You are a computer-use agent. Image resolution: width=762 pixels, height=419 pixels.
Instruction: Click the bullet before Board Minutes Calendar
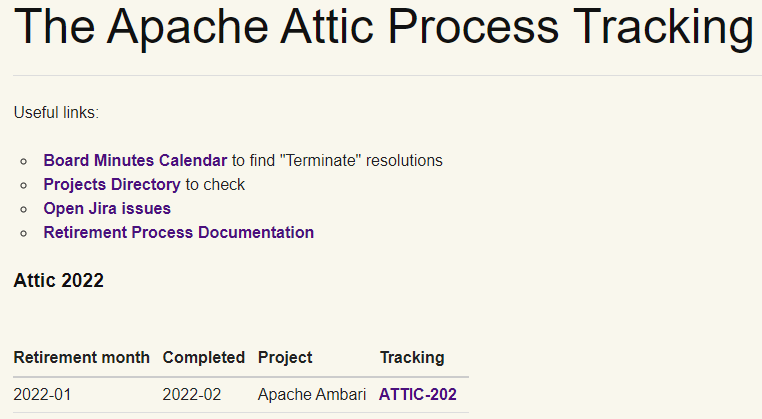coord(24,161)
